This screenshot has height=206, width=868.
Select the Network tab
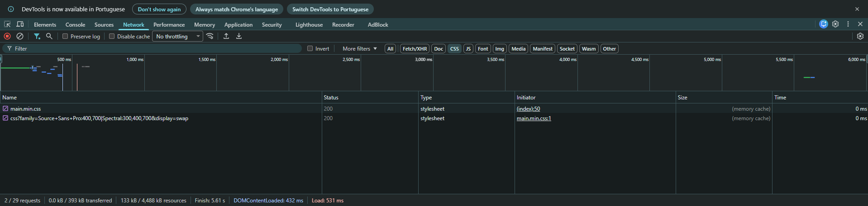pyautogui.click(x=134, y=24)
